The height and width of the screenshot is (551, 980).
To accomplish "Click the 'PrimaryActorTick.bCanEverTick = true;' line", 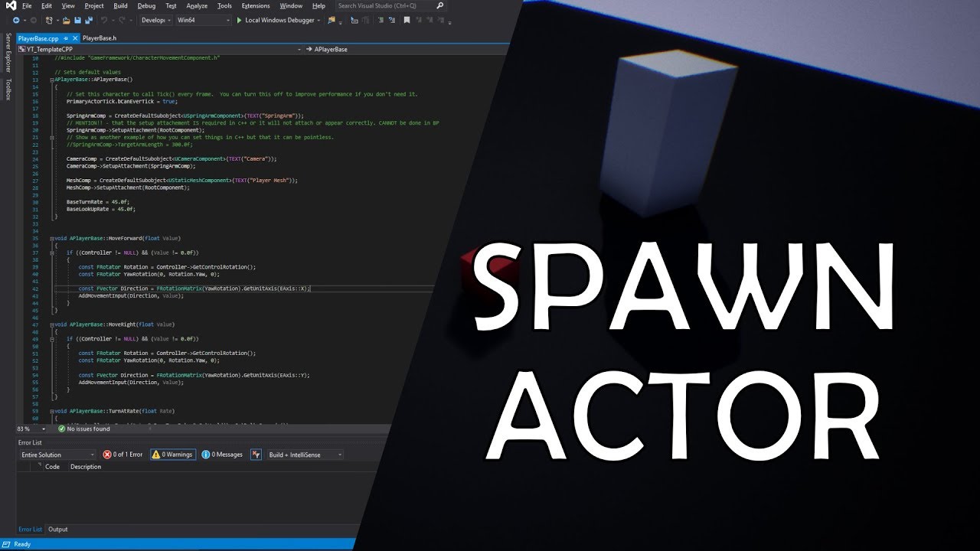I will click(122, 101).
